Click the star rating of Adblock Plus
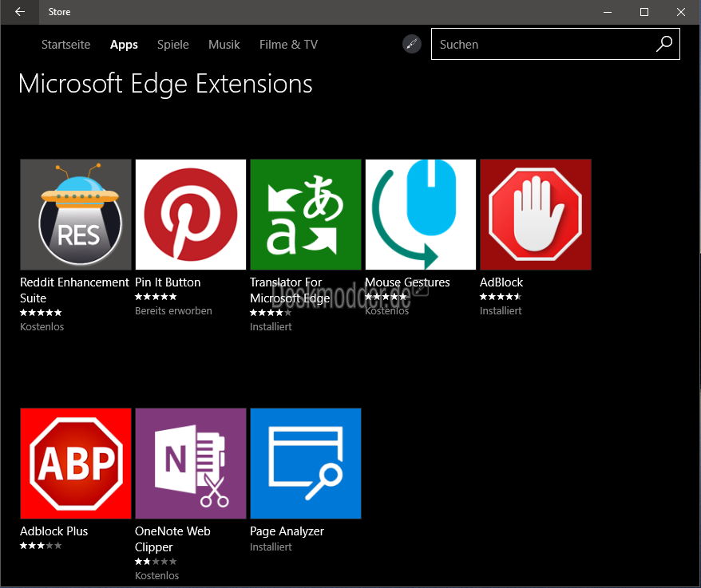 [41, 545]
